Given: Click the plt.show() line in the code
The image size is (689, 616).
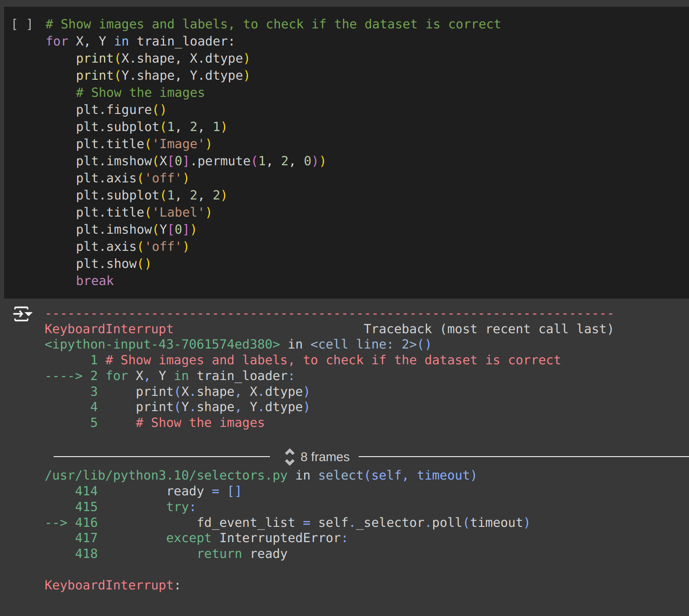Looking at the screenshot, I should click(113, 264).
